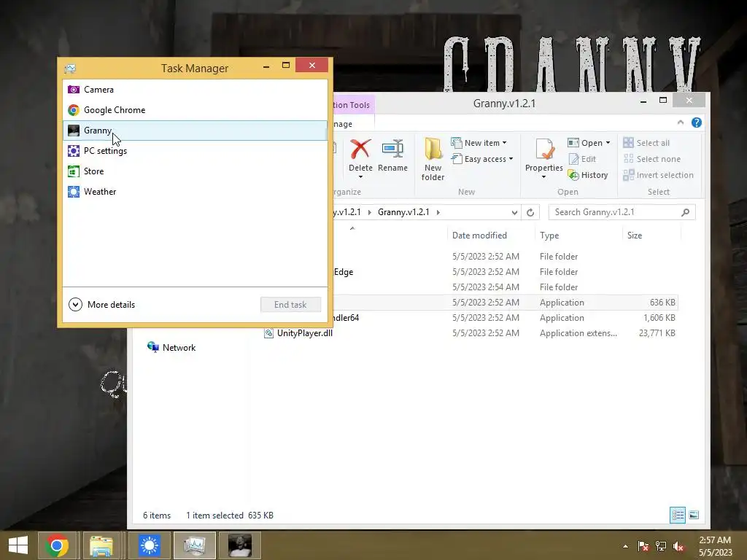Select Weather in Task Manager list
747x560 pixels.
click(195, 192)
